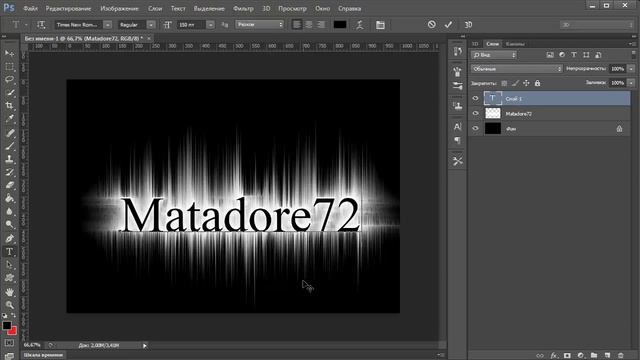The image size is (640, 360).
Task: Select the Quick Selection tool
Action: tap(9, 93)
